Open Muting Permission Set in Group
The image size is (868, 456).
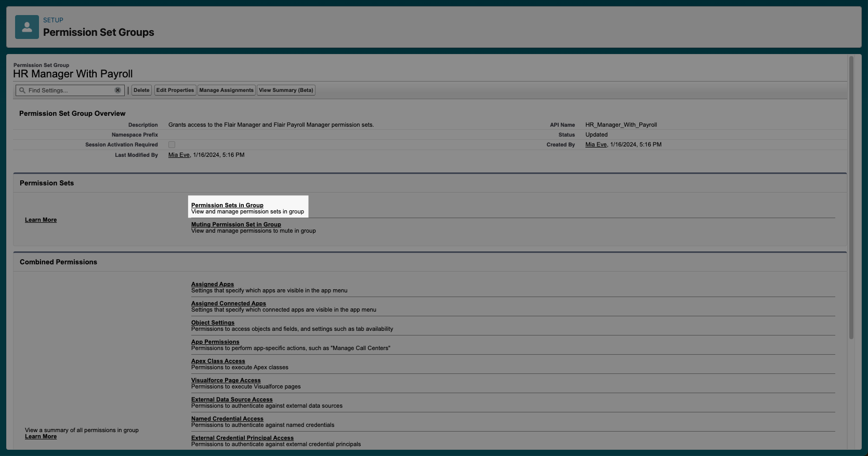pyautogui.click(x=236, y=224)
